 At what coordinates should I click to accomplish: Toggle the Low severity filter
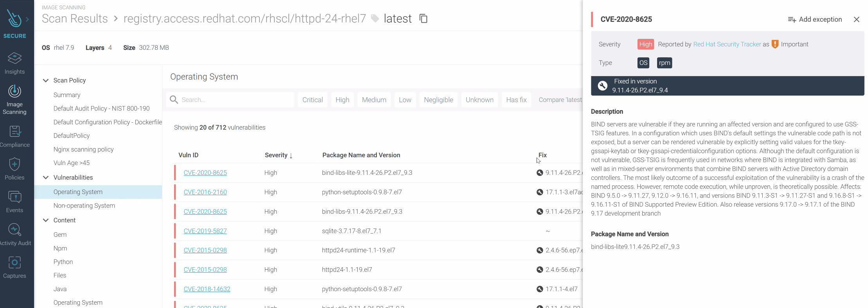[x=405, y=100]
